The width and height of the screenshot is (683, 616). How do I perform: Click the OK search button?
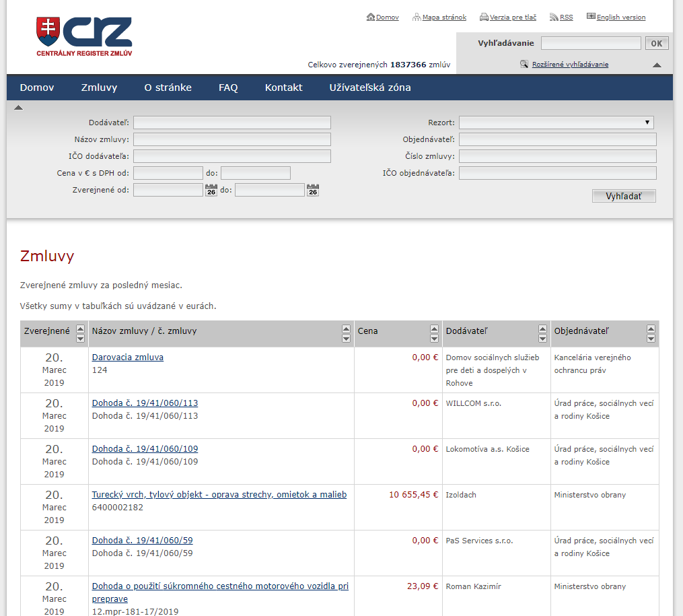tap(657, 43)
